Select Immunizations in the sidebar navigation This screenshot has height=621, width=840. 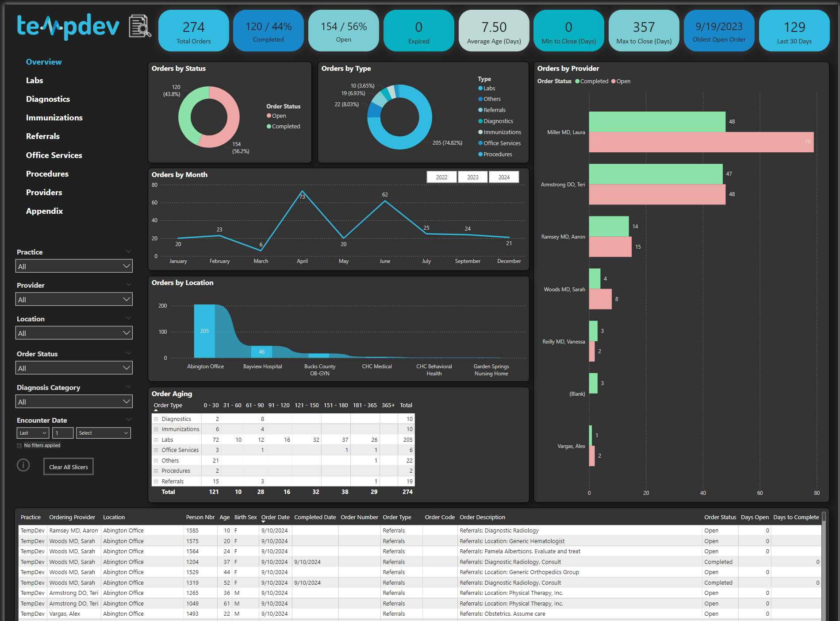click(x=54, y=117)
